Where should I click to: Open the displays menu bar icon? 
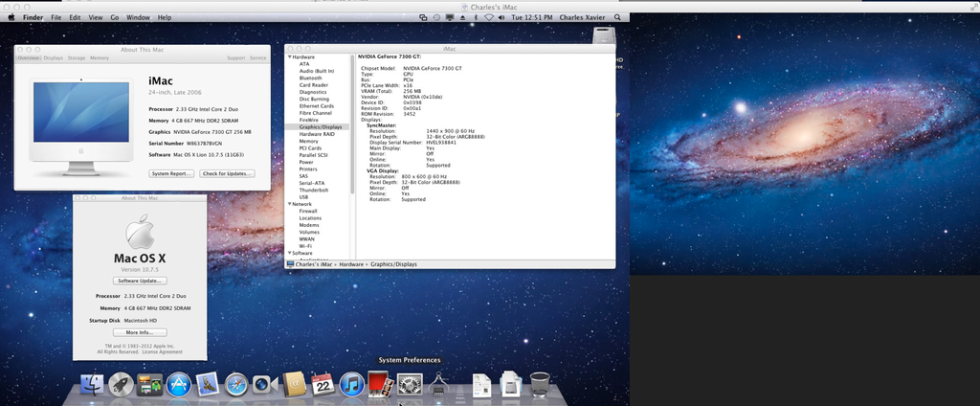click(450, 17)
